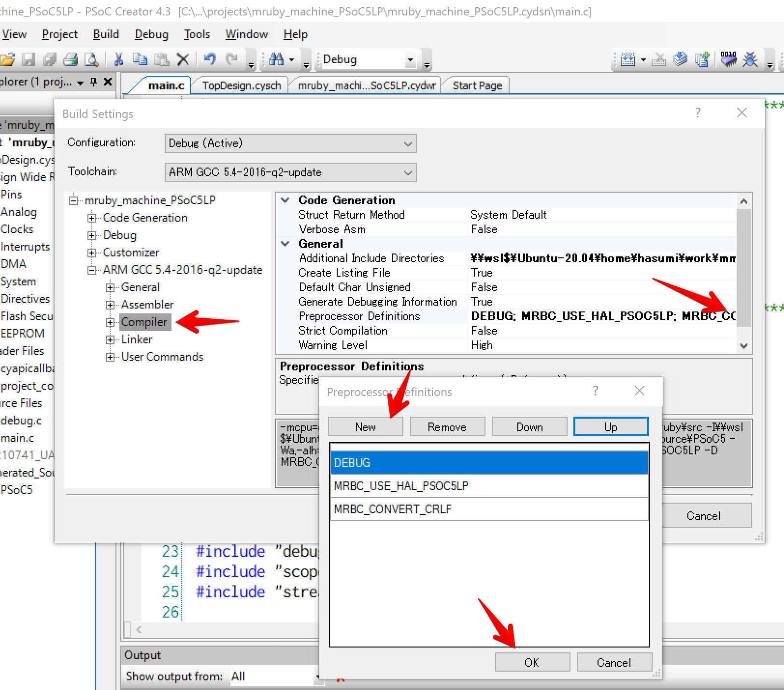Click the Print Preview toolbar icon
The width and height of the screenshot is (784, 690).
tap(92, 59)
